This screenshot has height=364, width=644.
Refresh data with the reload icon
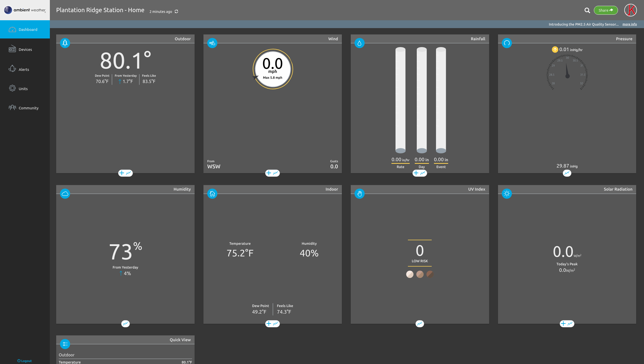176,11
